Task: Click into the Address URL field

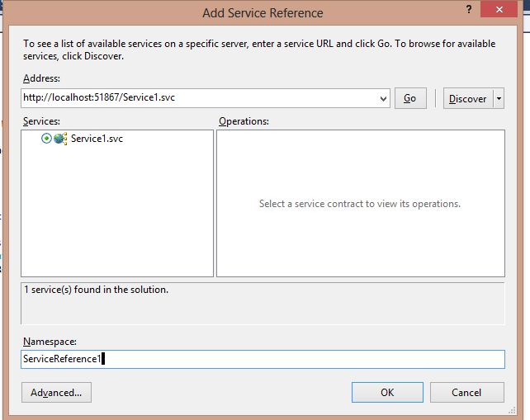Action: tap(198, 98)
